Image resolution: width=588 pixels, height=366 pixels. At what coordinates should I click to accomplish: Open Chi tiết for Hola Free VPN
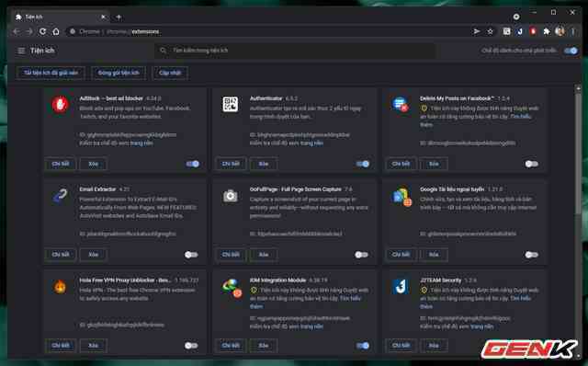click(61, 346)
